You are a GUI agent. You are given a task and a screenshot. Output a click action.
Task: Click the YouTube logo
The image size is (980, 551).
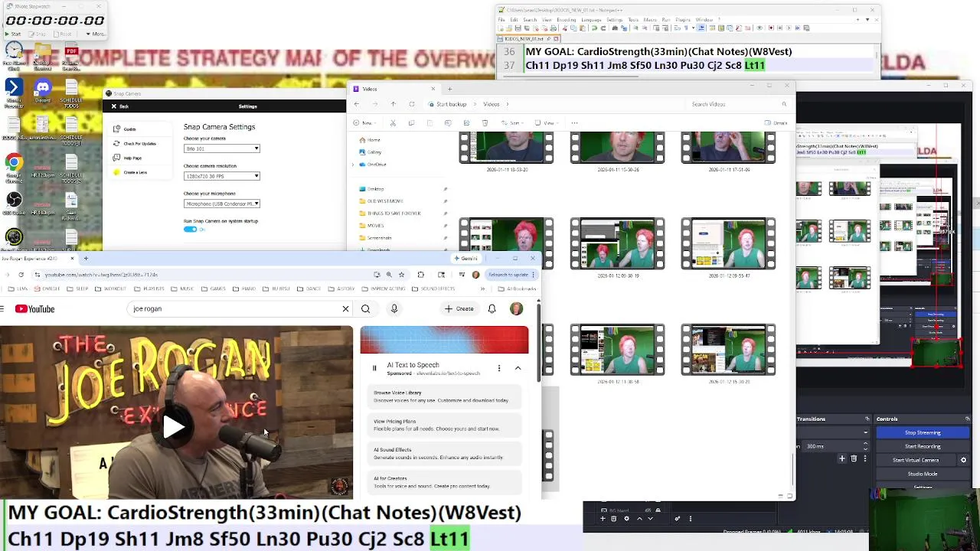[35, 309]
